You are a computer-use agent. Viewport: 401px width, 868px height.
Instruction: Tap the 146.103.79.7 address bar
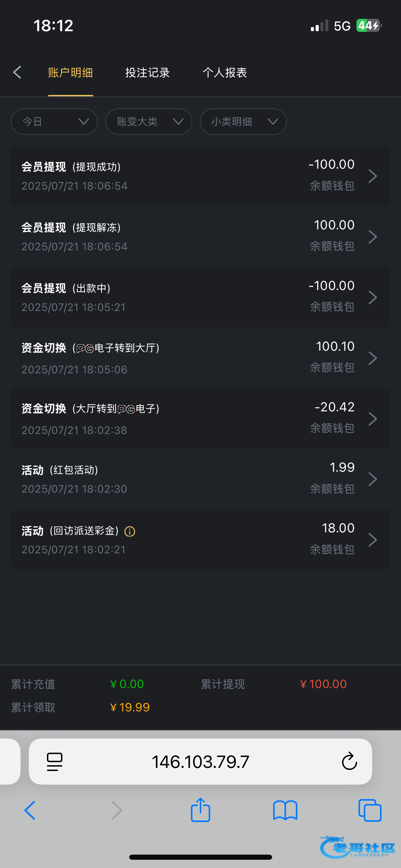[200, 761]
